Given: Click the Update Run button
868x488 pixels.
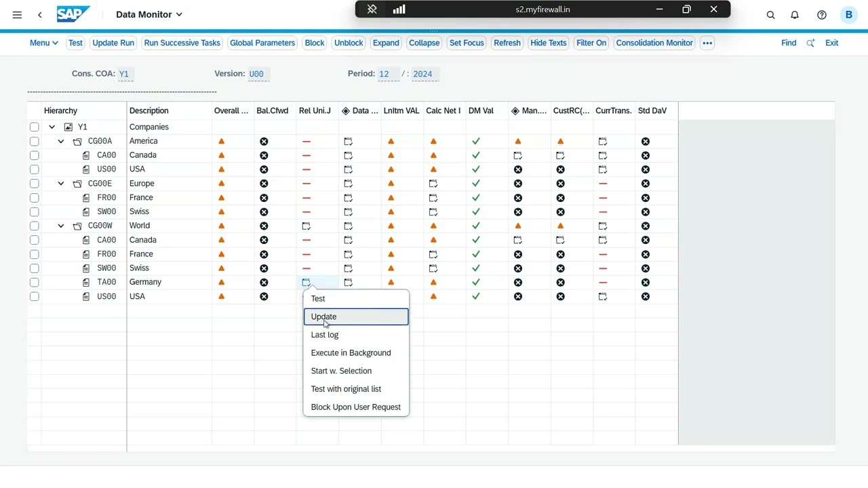Looking at the screenshot, I should click(113, 43).
